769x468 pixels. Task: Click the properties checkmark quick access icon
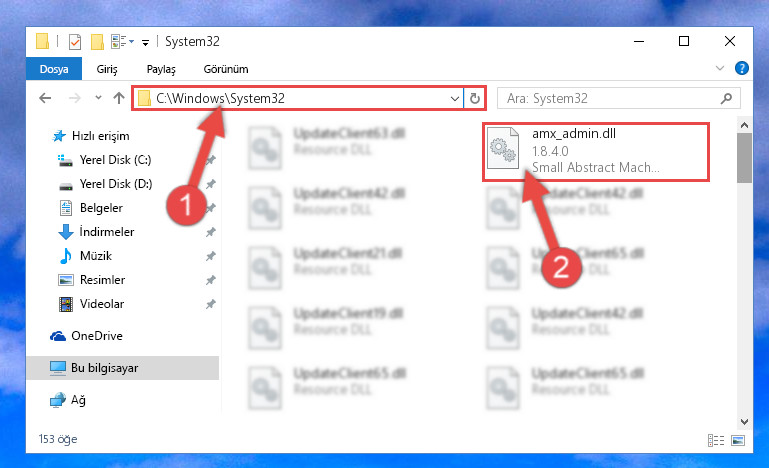click(x=75, y=42)
